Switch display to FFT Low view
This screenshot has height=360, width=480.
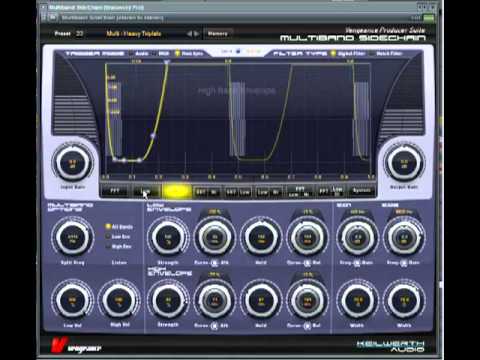coord(238,192)
